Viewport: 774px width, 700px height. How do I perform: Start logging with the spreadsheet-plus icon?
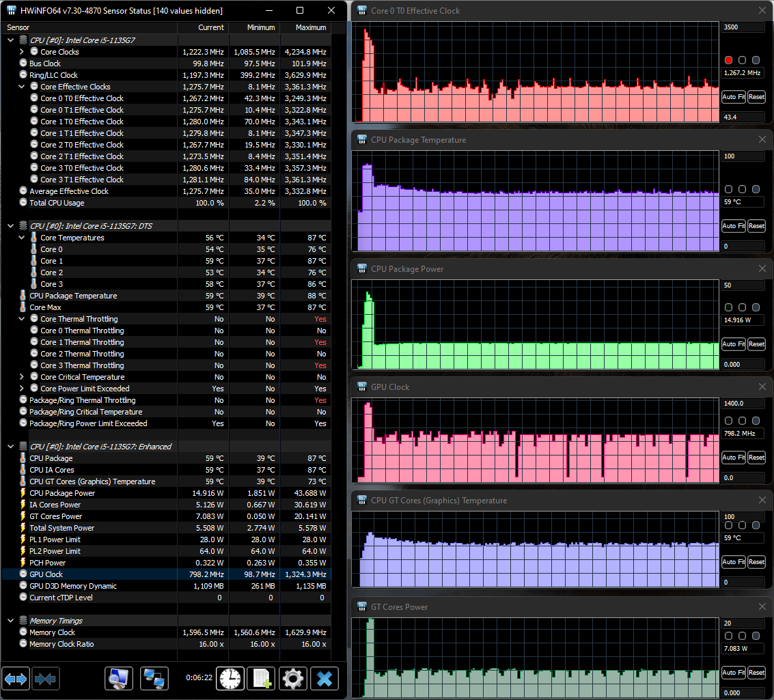[x=261, y=678]
